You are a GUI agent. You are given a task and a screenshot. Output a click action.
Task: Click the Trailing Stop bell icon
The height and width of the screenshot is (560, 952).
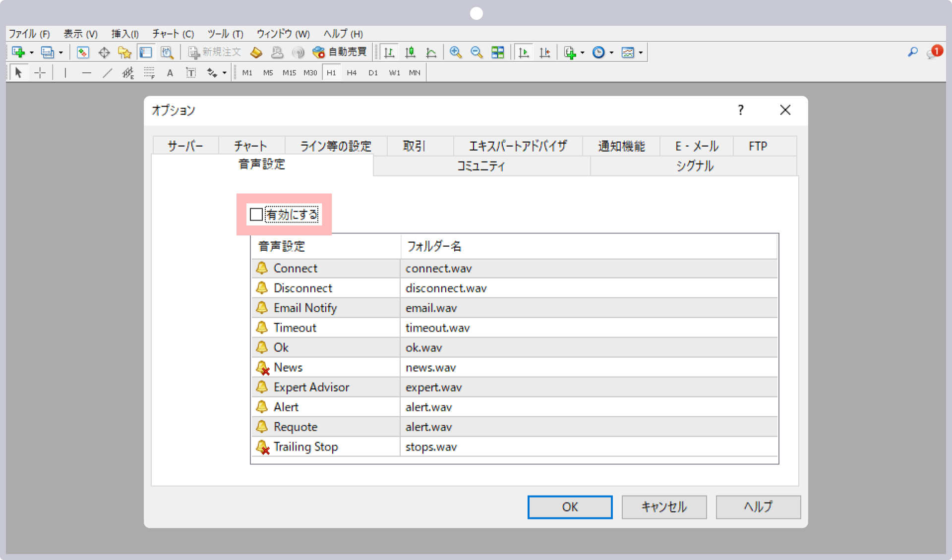[262, 446]
